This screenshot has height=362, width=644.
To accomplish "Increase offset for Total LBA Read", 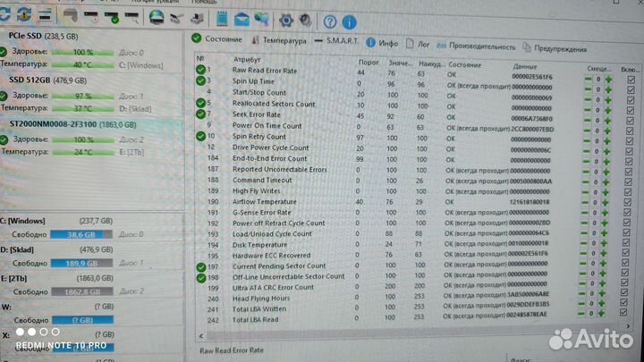I will coord(601,314).
